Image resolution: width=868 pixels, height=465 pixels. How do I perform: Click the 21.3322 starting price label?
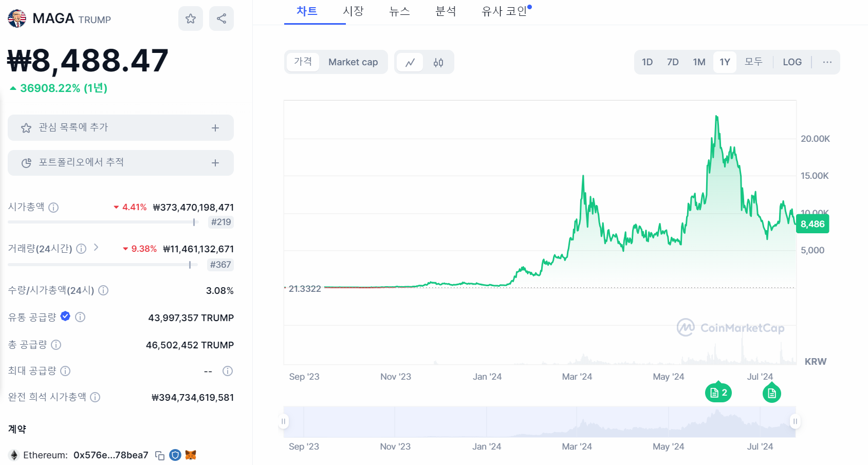tap(305, 289)
